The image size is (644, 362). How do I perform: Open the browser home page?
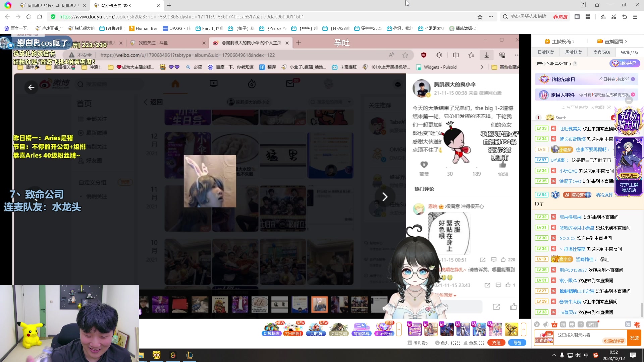[40, 17]
